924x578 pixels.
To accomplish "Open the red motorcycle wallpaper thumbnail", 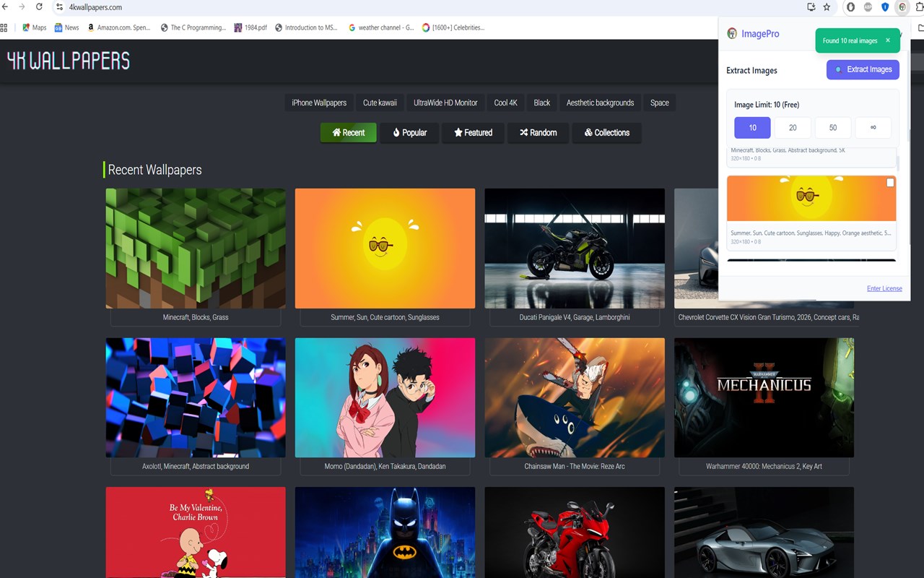I will 575,532.
